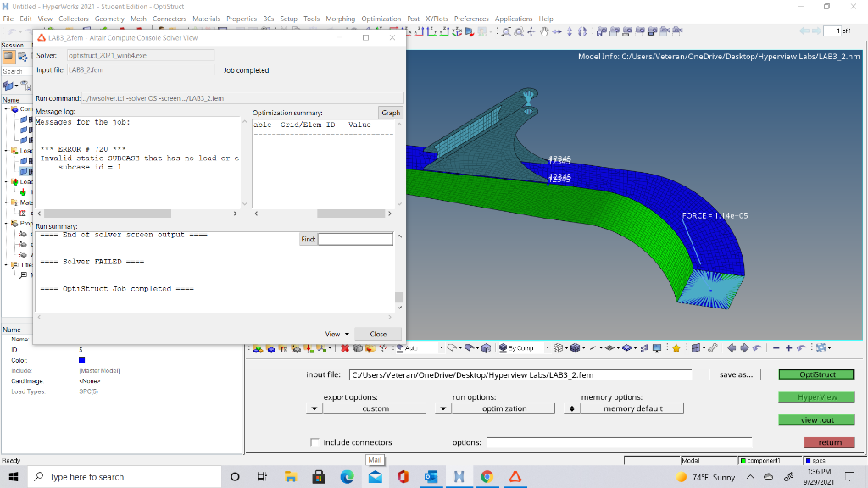Toggle the include connectors checkbox
The width and height of the screenshot is (868, 488).
(315, 442)
